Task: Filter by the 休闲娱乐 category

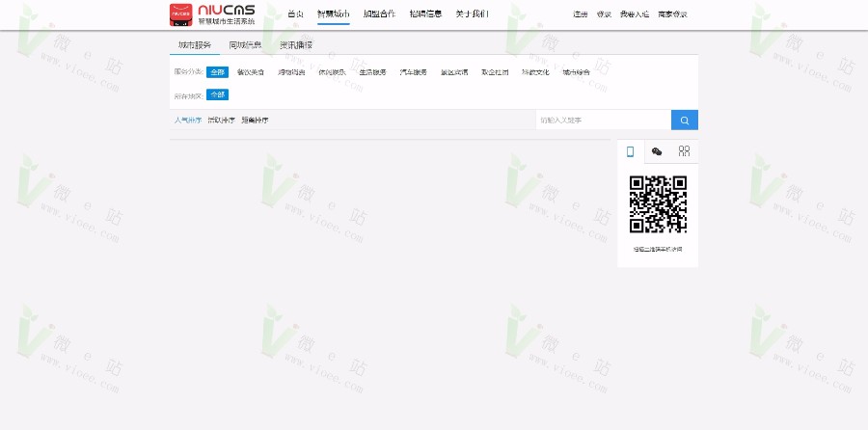Action: pyautogui.click(x=332, y=72)
